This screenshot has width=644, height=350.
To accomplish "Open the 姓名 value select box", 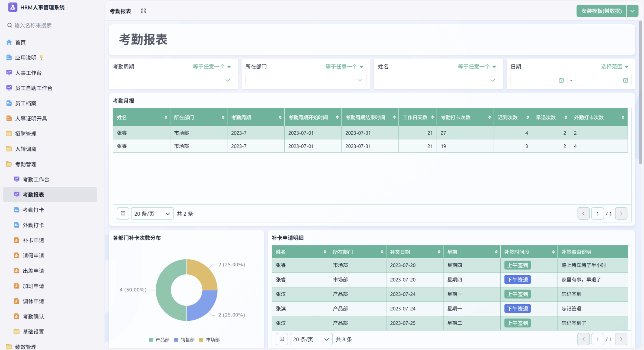I will pos(438,80).
